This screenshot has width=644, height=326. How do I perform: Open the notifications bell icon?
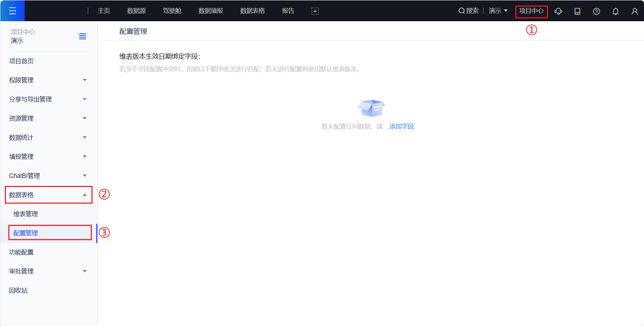tap(615, 11)
